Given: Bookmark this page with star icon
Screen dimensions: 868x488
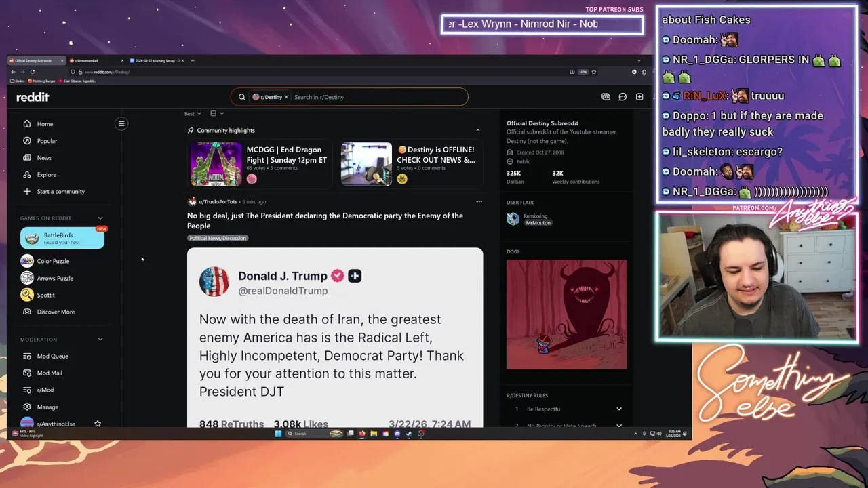Looking at the screenshot, I should pos(593,72).
